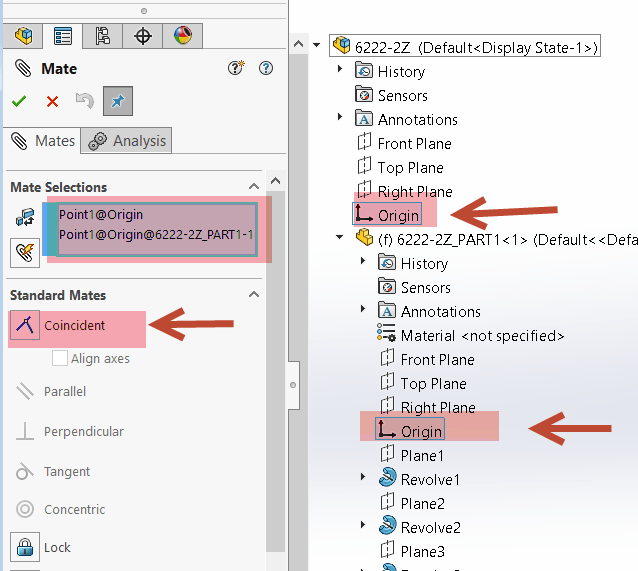This screenshot has width=638, height=571.
Task: Select Point1@Origin in the mate selections box
Action: coord(101,214)
